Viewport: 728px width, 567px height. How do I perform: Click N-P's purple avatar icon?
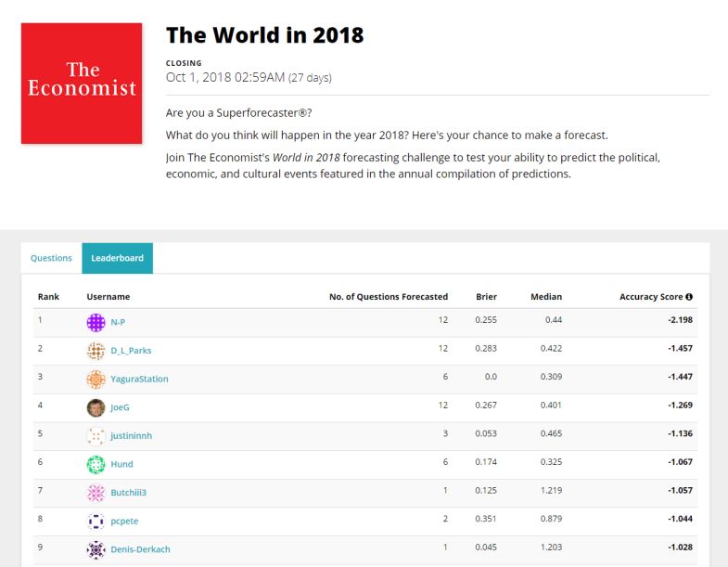[96, 323]
